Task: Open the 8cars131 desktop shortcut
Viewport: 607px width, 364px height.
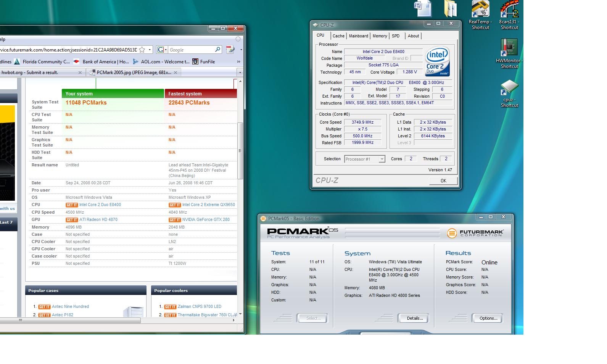Action: click(x=509, y=15)
